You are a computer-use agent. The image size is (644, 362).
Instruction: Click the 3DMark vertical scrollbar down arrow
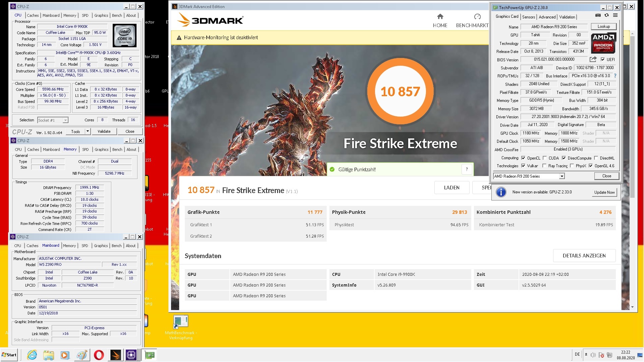pyautogui.click(x=632, y=307)
